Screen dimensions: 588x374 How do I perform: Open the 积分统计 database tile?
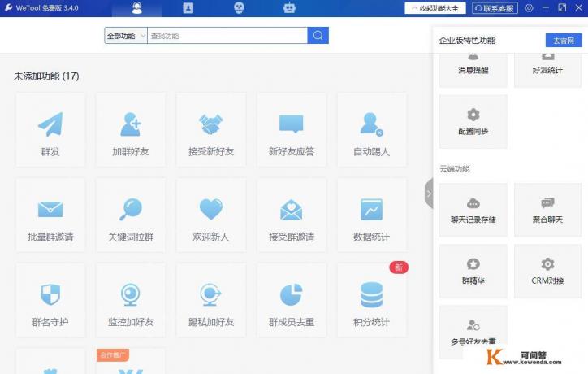click(372, 300)
